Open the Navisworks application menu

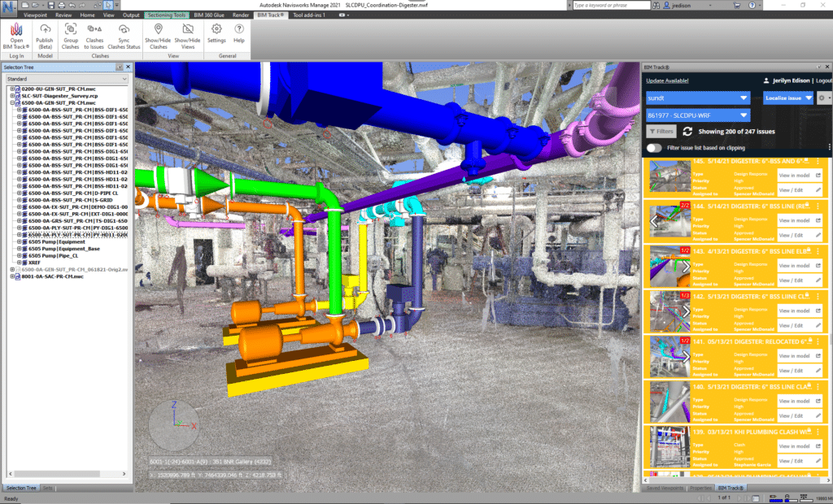point(8,7)
